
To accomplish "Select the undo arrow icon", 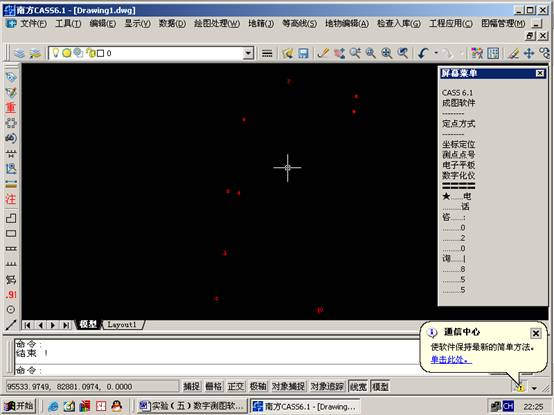I will coord(423,53).
